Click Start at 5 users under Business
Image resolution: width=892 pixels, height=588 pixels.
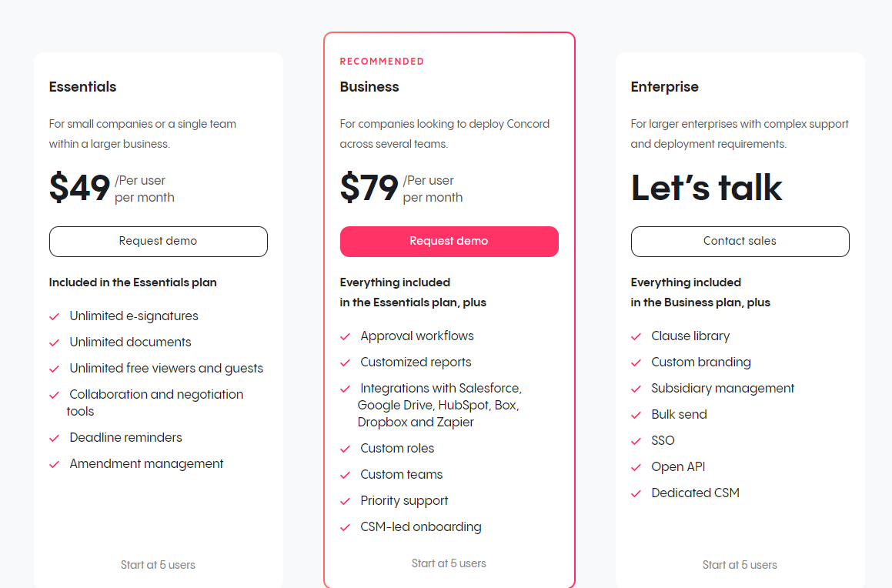coord(449,563)
